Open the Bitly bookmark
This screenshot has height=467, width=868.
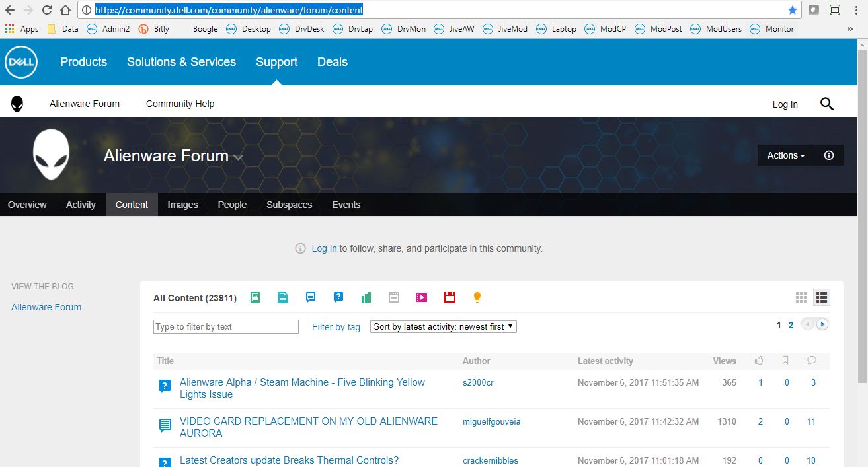(x=153, y=29)
